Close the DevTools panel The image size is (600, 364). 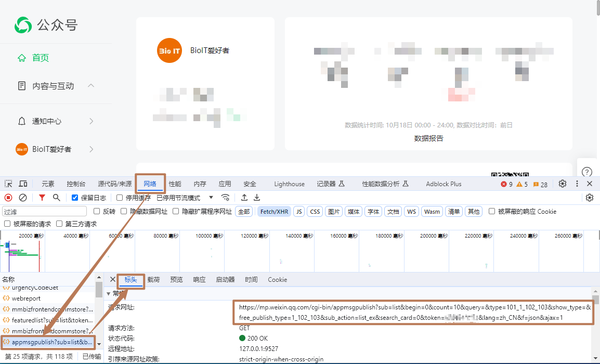tap(590, 184)
